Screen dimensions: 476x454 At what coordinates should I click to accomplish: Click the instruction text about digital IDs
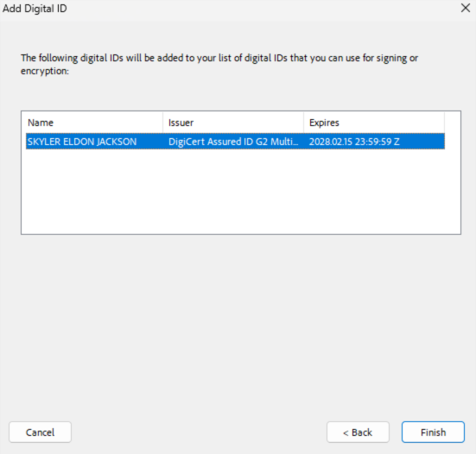219,64
